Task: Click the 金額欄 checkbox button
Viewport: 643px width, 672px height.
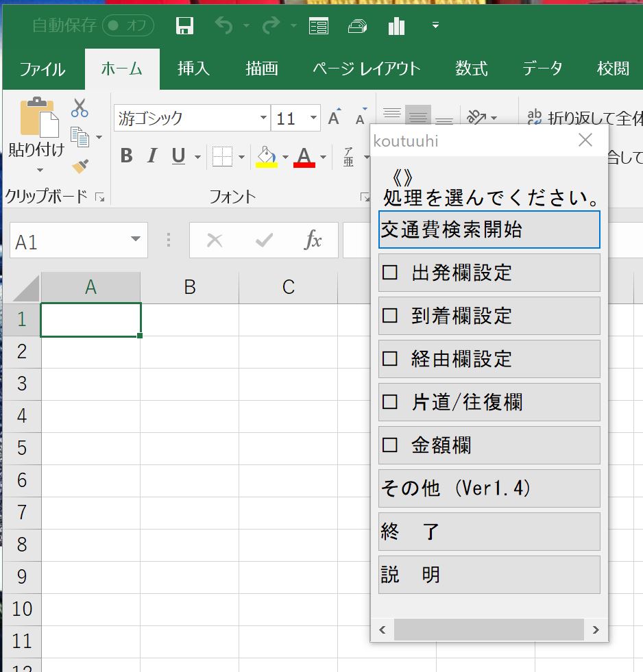Action: click(489, 445)
